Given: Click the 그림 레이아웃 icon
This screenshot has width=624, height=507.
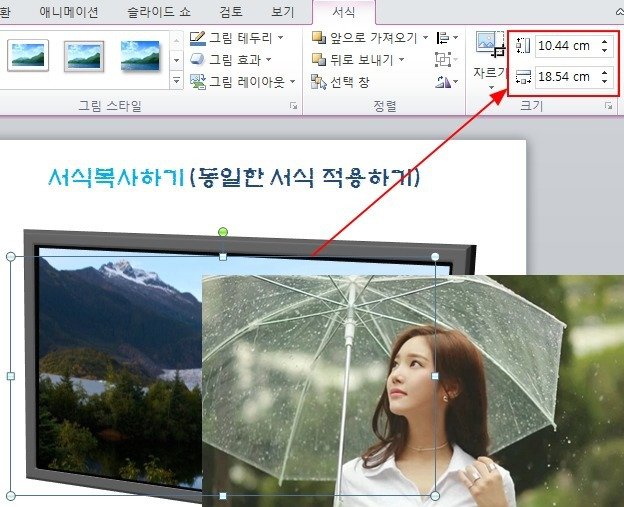Looking at the screenshot, I should 198,82.
